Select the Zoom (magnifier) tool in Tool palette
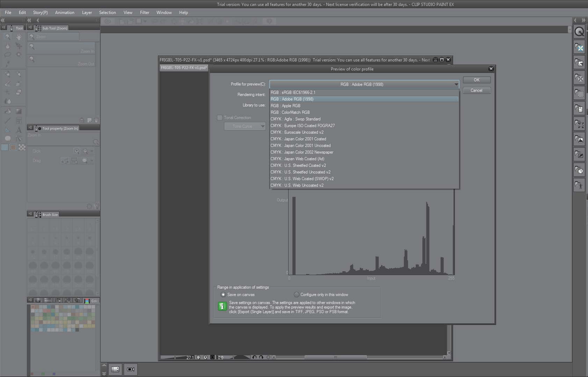The height and width of the screenshot is (377, 588). (x=7, y=37)
